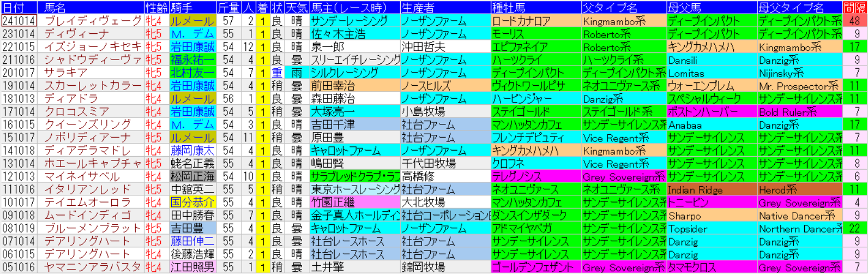The width and height of the screenshot is (868, 274).
Task: Select horse name マイネイサベル
Action: point(91,177)
